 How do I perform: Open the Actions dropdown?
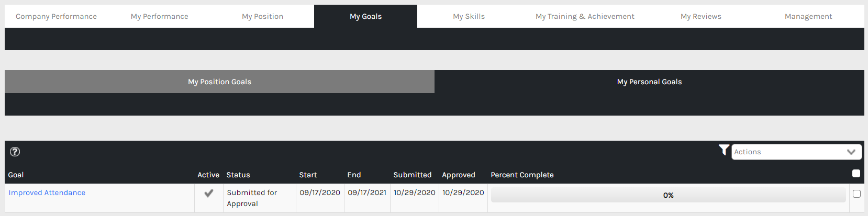[796, 152]
